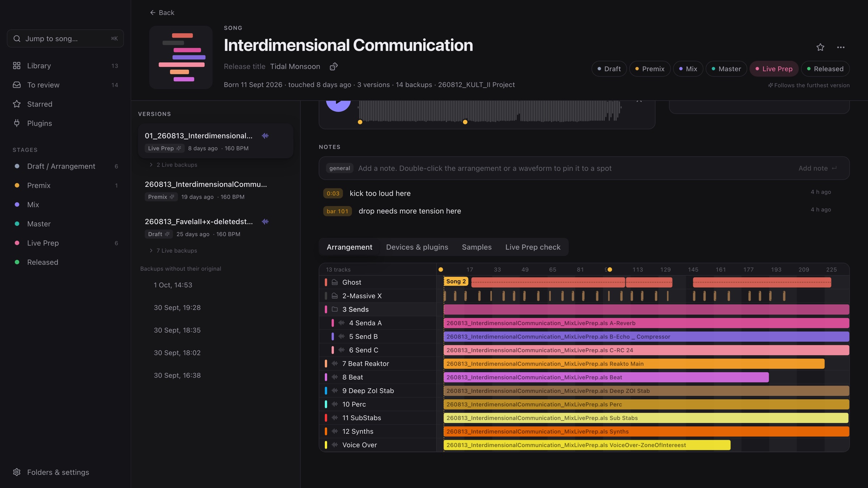The width and height of the screenshot is (868, 488).
Task: Click the Ghost track pink color swatch
Action: 326,282
